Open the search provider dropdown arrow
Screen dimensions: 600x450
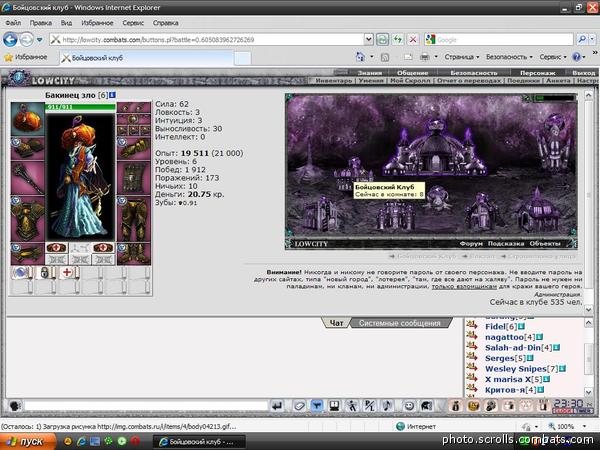592,39
